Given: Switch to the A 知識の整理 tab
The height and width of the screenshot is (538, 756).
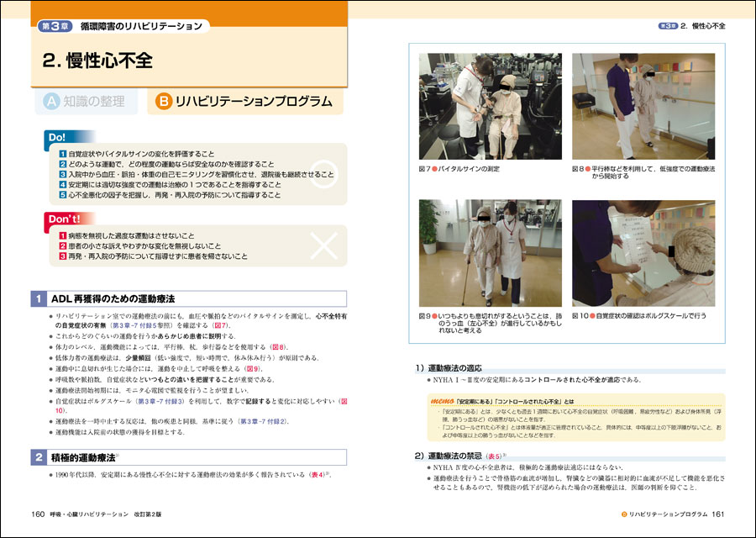Looking at the screenshot, I should [87, 102].
